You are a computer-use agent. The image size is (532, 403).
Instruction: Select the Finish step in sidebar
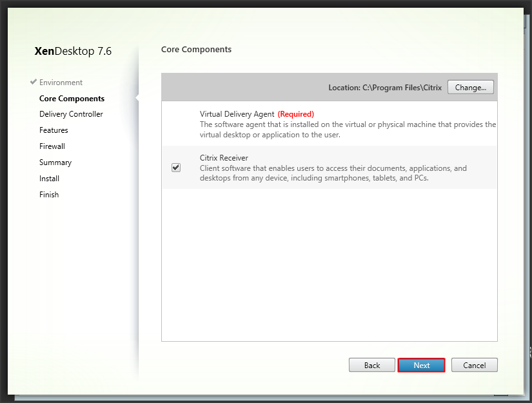[x=49, y=195]
